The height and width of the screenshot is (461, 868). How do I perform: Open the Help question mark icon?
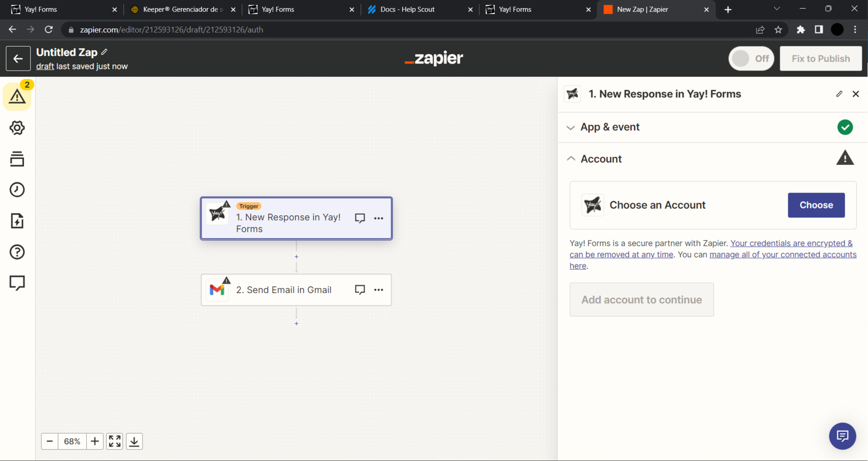click(17, 252)
